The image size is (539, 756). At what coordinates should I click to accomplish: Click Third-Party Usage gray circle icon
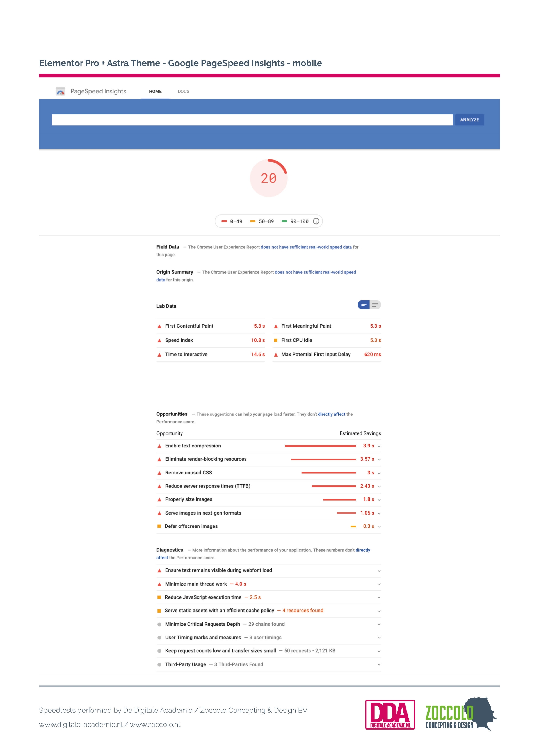159,664
